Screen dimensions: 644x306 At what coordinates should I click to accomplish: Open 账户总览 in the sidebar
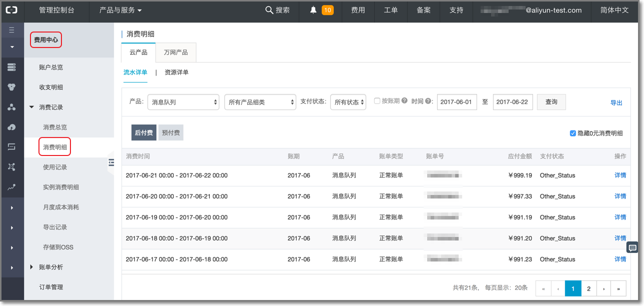(x=51, y=67)
